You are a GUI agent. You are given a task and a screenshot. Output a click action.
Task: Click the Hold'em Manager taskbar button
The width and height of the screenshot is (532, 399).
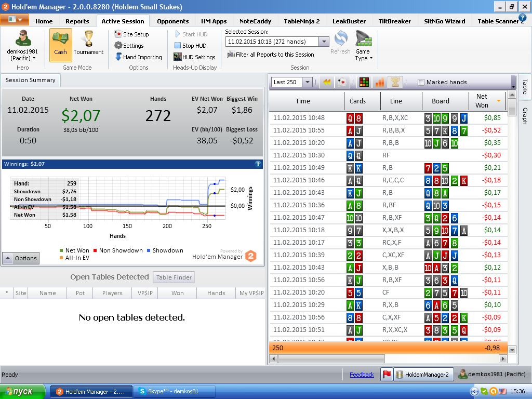[x=91, y=392]
